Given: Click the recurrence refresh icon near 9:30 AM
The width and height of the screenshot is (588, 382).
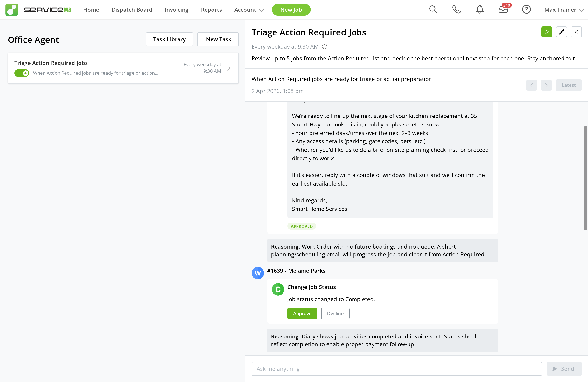Looking at the screenshot, I should point(324,47).
